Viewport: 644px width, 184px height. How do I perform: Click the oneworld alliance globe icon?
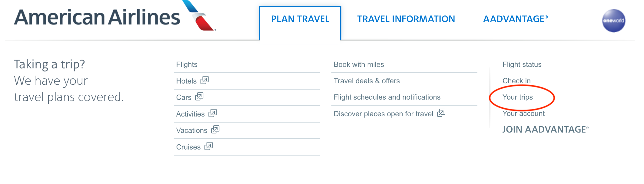[613, 21]
